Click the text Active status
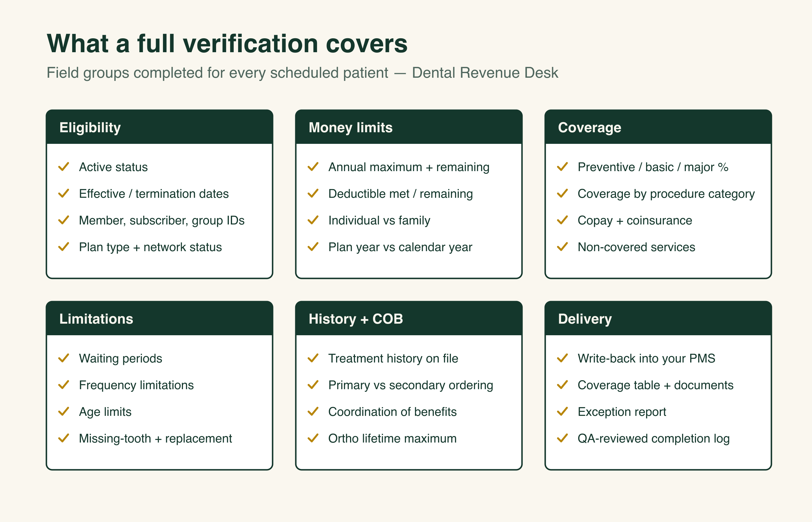Viewport: 812px width, 522px height. tap(113, 167)
